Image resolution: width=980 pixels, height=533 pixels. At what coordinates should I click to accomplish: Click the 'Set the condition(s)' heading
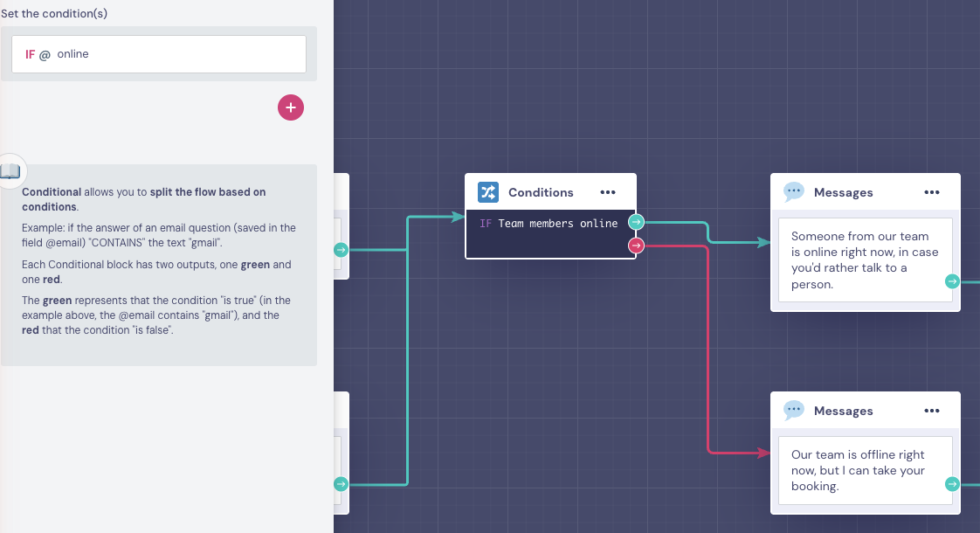click(x=54, y=13)
